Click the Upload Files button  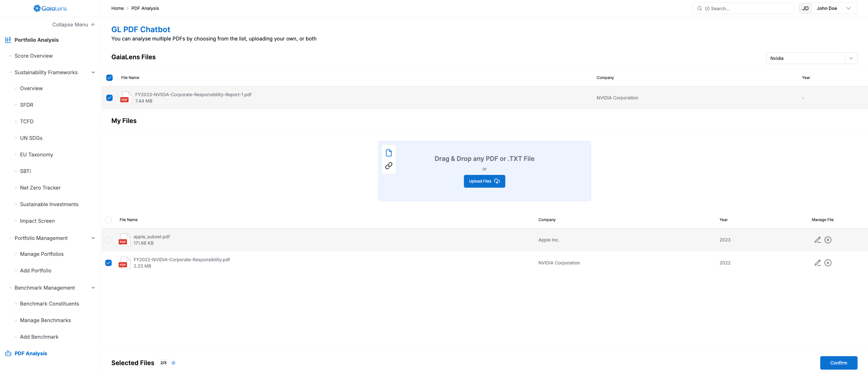pos(484,181)
